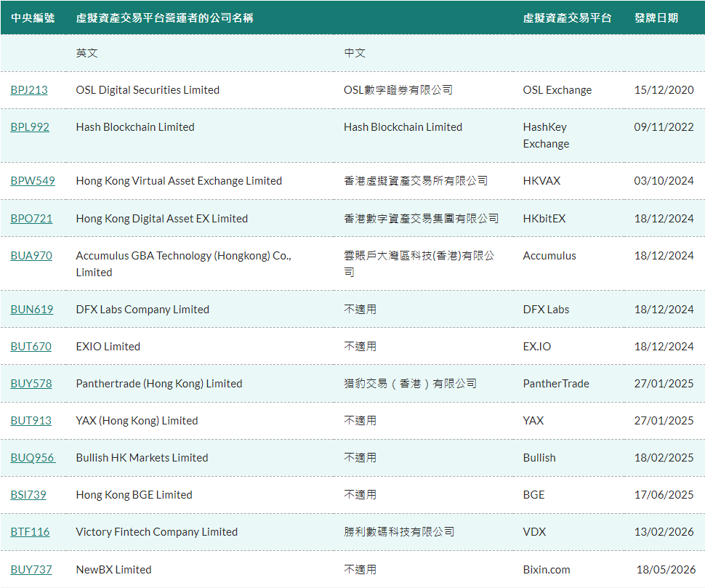
Task: Click the 15/12/2020 licence date
Action: [664, 90]
